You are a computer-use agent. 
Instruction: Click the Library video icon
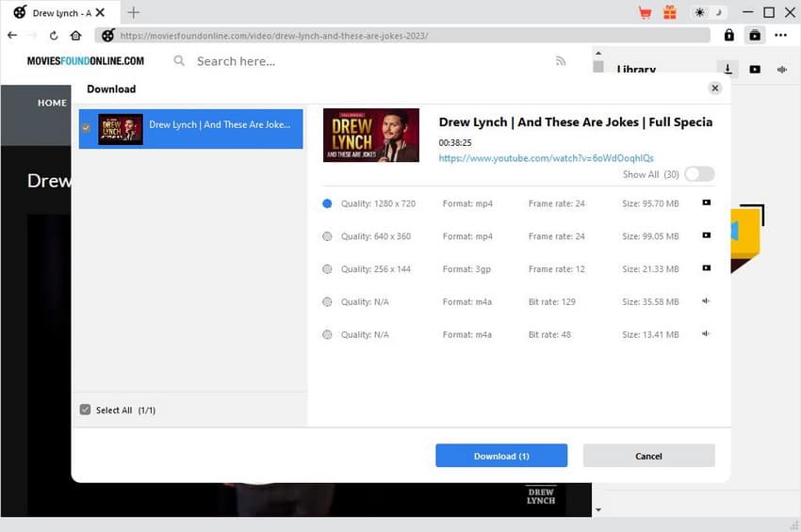(755, 69)
